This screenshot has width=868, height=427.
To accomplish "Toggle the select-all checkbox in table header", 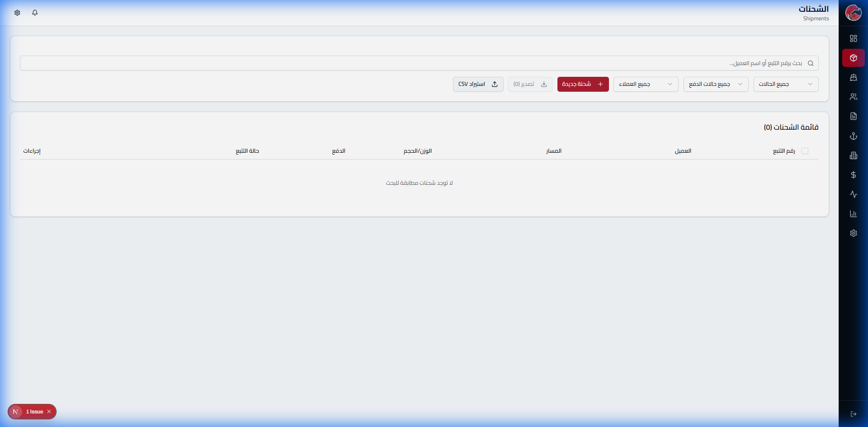I will (805, 151).
